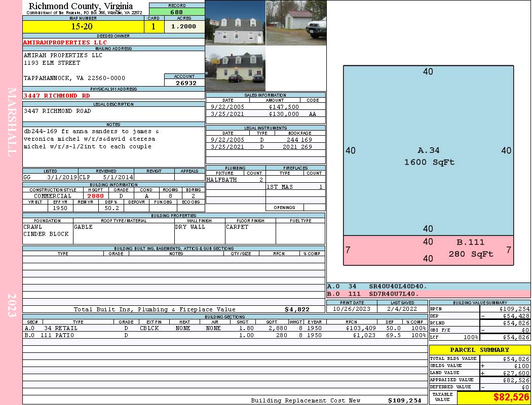Click the top-left white building photo
This screenshot has height=405, width=532.
pyautogui.click(x=235, y=23)
